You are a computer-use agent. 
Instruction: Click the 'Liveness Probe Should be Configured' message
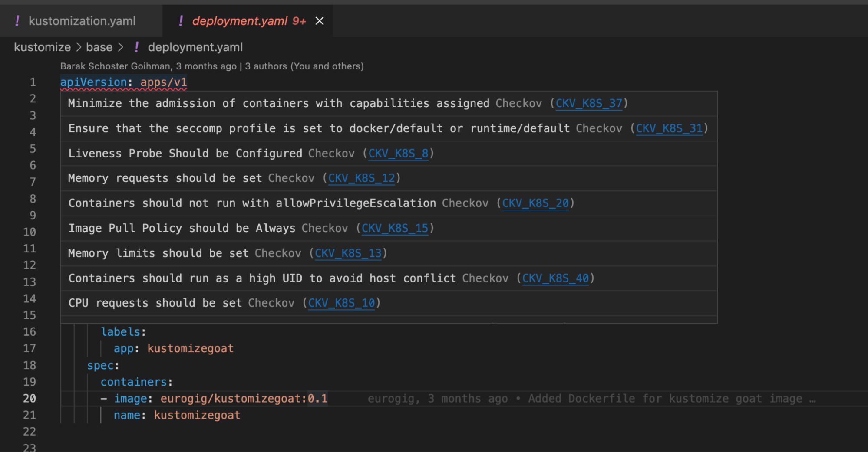pyautogui.click(x=185, y=154)
